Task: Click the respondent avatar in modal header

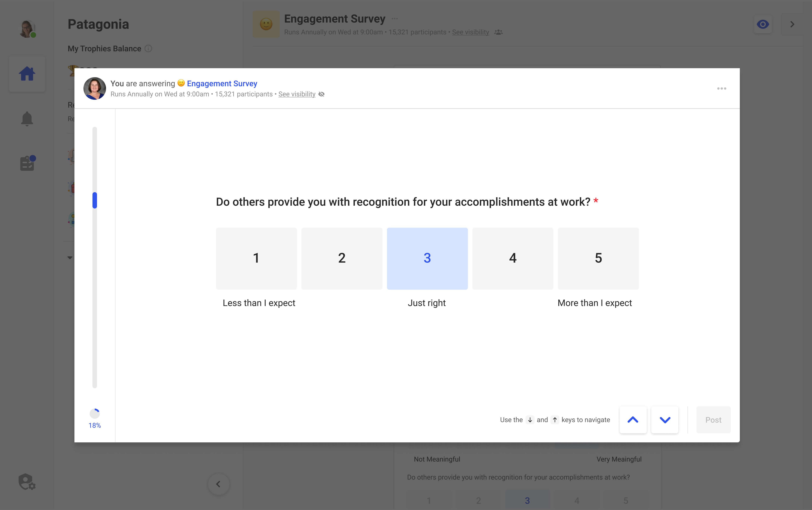Action: pyautogui.click(x=95, y=88)
